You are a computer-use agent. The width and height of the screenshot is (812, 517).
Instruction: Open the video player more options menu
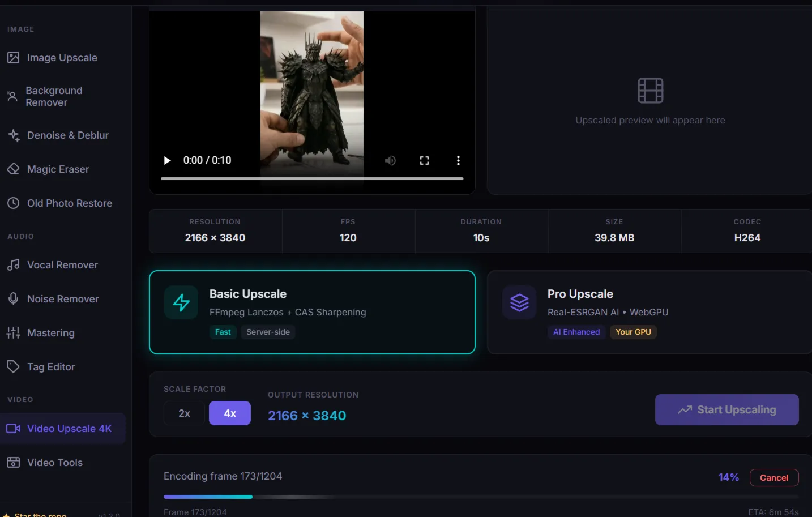458,160
